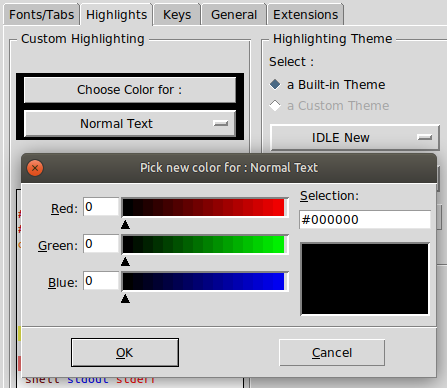
Task: Click the Choose Color for button
Action: coord(130,90)
